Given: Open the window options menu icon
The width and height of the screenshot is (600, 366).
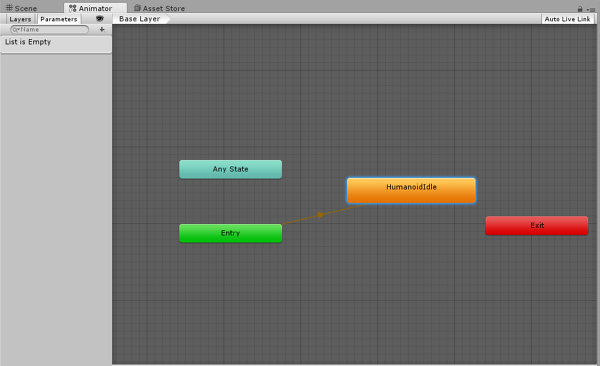Looking at the screenshot, I should tap(591, 10).
